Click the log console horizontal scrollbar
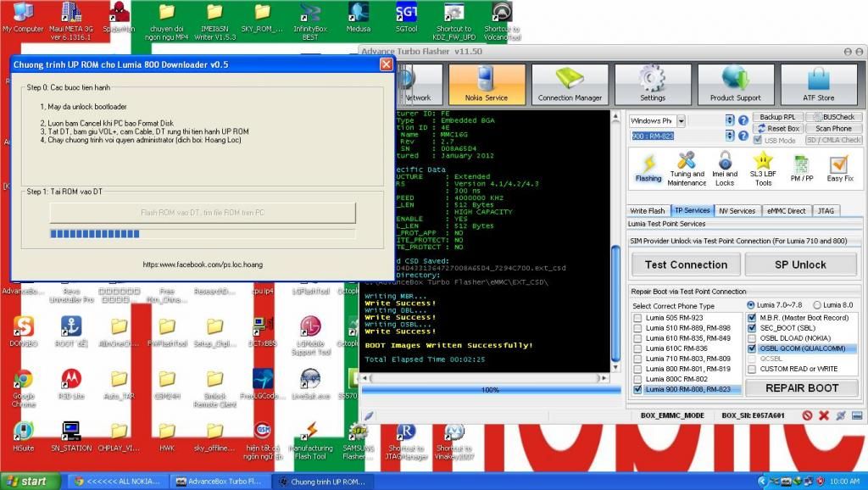 486,377
